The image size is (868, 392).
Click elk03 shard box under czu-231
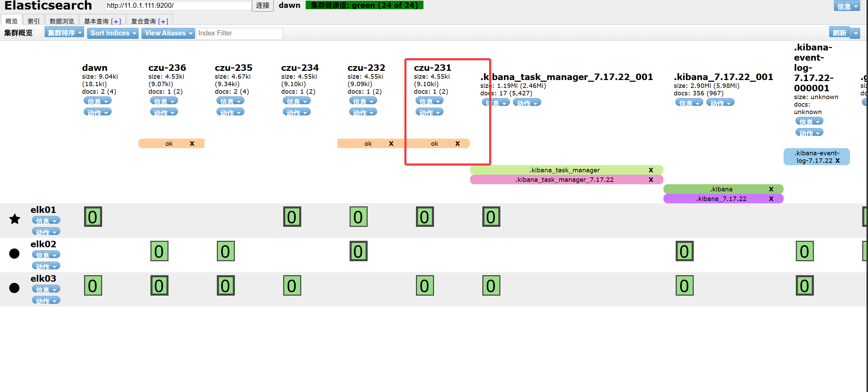[x=425, y=285]
